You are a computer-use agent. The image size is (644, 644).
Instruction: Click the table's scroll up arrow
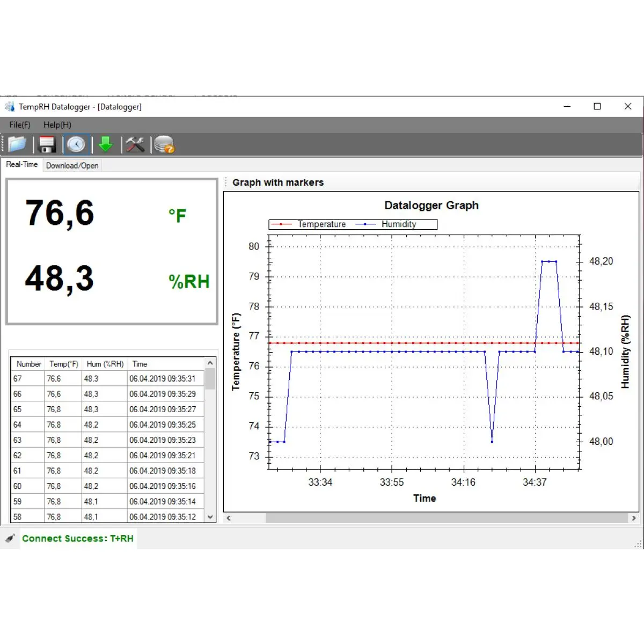click(210, 363)
